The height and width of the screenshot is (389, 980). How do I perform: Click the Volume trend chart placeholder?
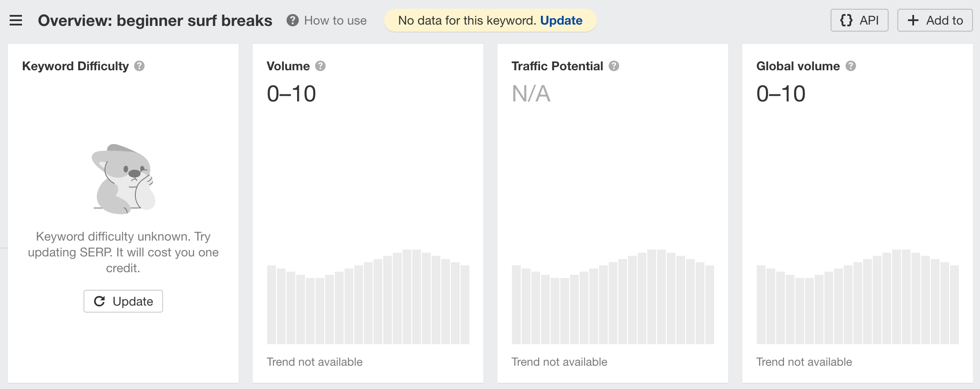coord(368,297)
